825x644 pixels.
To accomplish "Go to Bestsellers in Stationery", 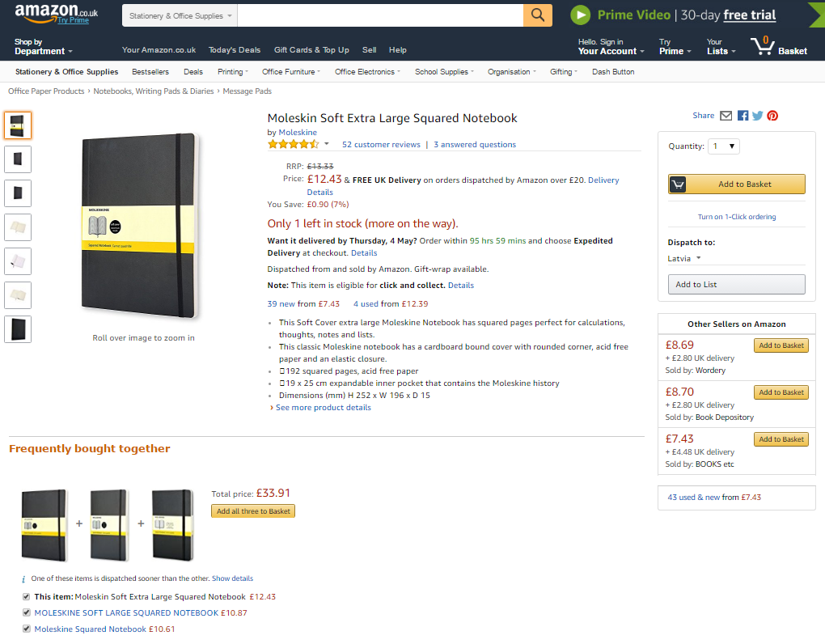I will click(150, 72).
